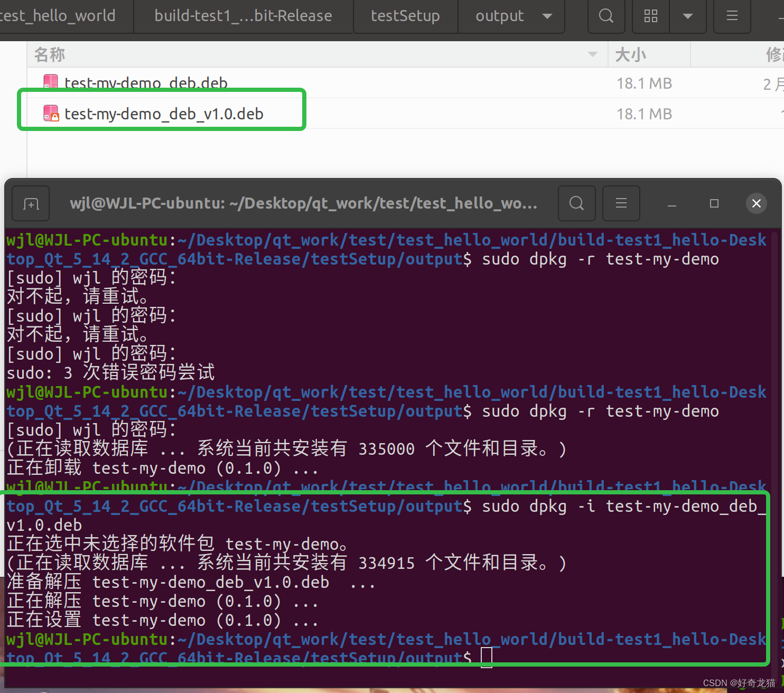Click the terminal window title bar text
Viewport: 784px width, 693px height.
pos(303,203)
